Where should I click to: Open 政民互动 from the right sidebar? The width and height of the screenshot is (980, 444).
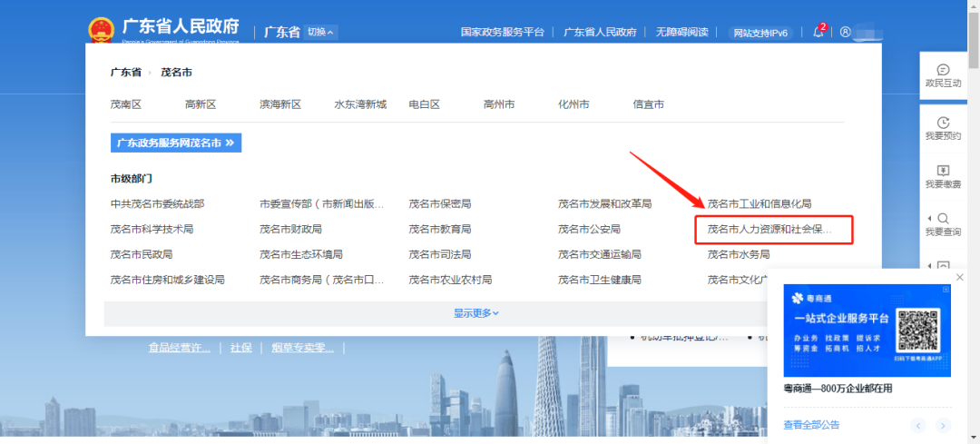click(x=943, y=75)
